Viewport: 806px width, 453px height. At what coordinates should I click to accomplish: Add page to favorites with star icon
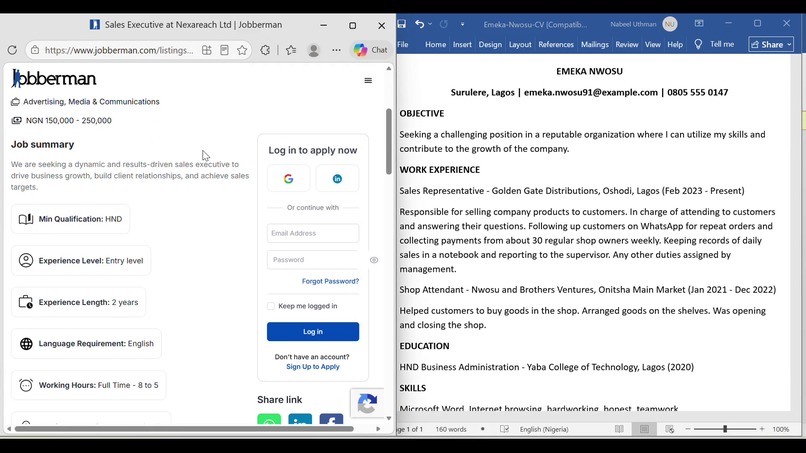pyautogui.click(x=242, y=50)
